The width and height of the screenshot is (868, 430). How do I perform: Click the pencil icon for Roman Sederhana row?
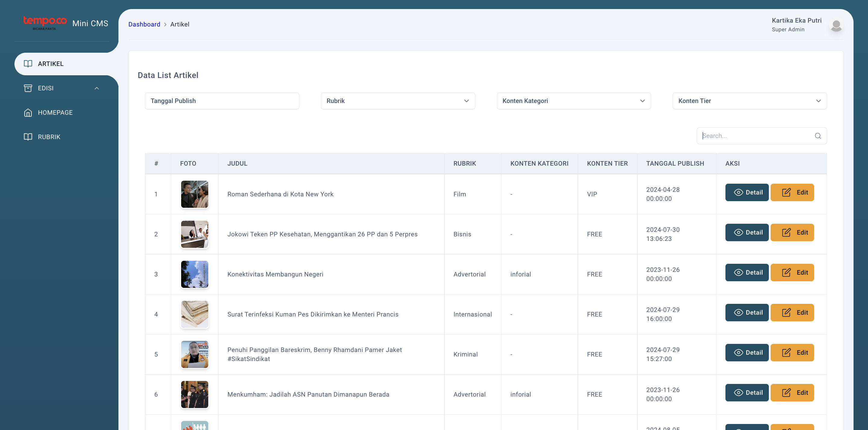[786, 192]
